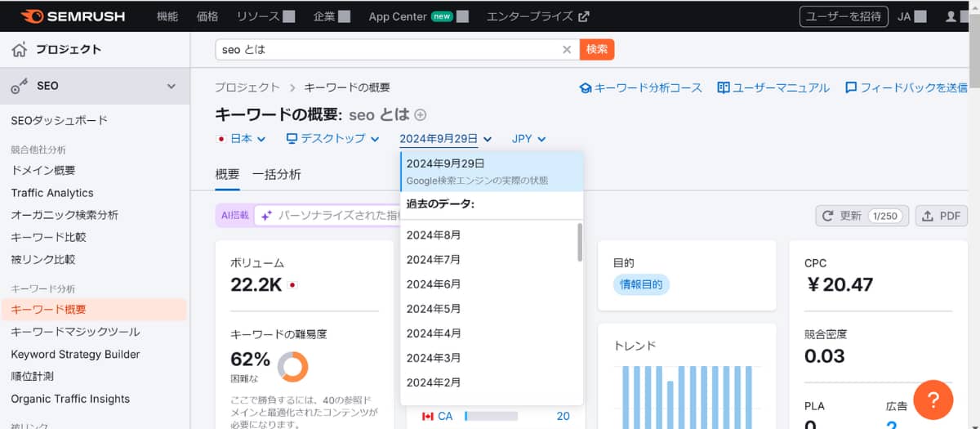Open Keyword Strategy Builder in sidebar

pyautogui.click(x=75, y=355)
